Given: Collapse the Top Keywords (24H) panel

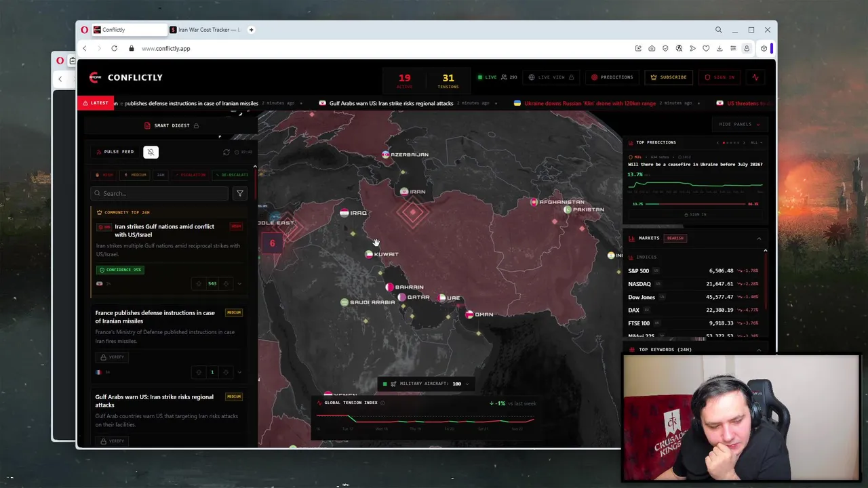Looking at the screenshot, I should coord(759,350).
